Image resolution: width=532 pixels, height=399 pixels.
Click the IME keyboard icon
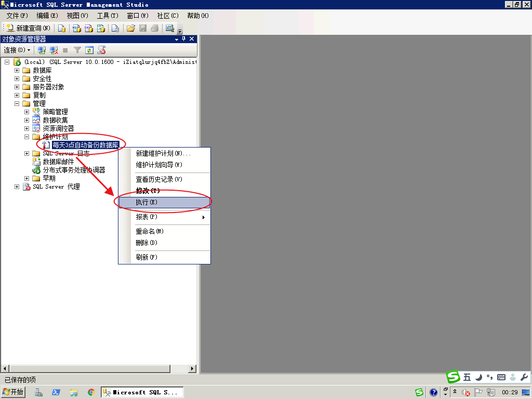(501, 377)
